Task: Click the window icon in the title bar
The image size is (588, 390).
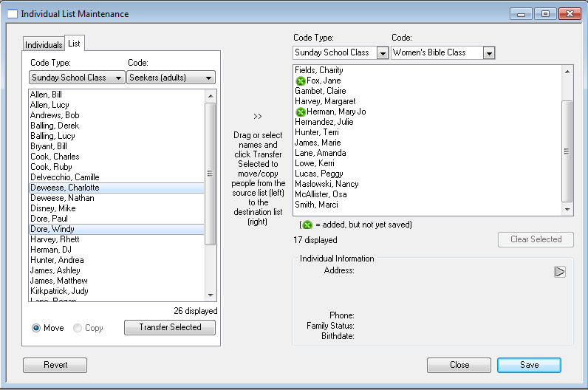Action: (12, 14)
